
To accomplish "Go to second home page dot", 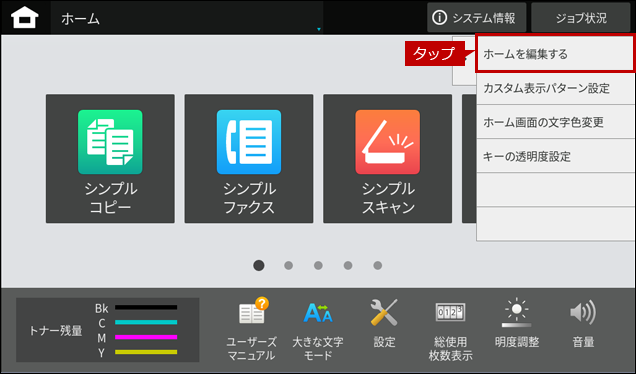I will click(288, 265).
